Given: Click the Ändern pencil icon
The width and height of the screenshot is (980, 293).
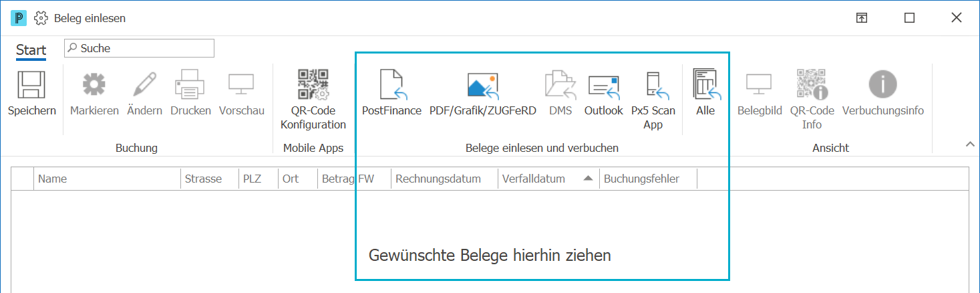Looking at the screenshot, I should click(x=144, y=85).
